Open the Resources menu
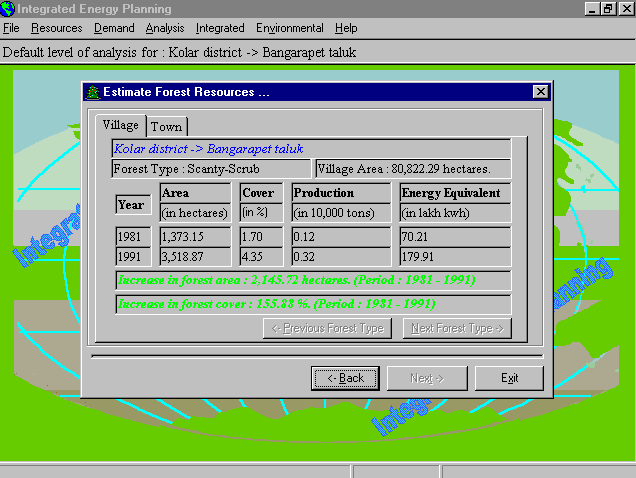The width and height of the screenshot is (636, 478). [x=56, y=28]
